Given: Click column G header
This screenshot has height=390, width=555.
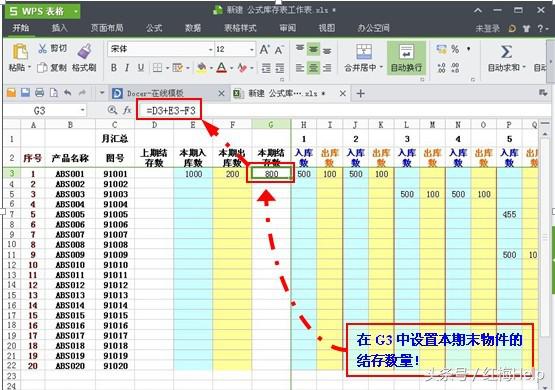Looking at the screenshot, I should coord(271,124).
